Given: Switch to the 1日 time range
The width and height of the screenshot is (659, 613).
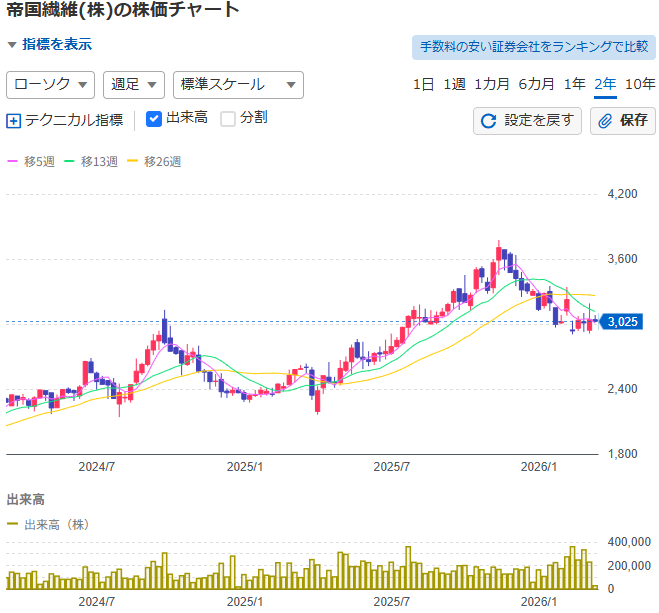Looking at the screenshot, I should 423,84.
